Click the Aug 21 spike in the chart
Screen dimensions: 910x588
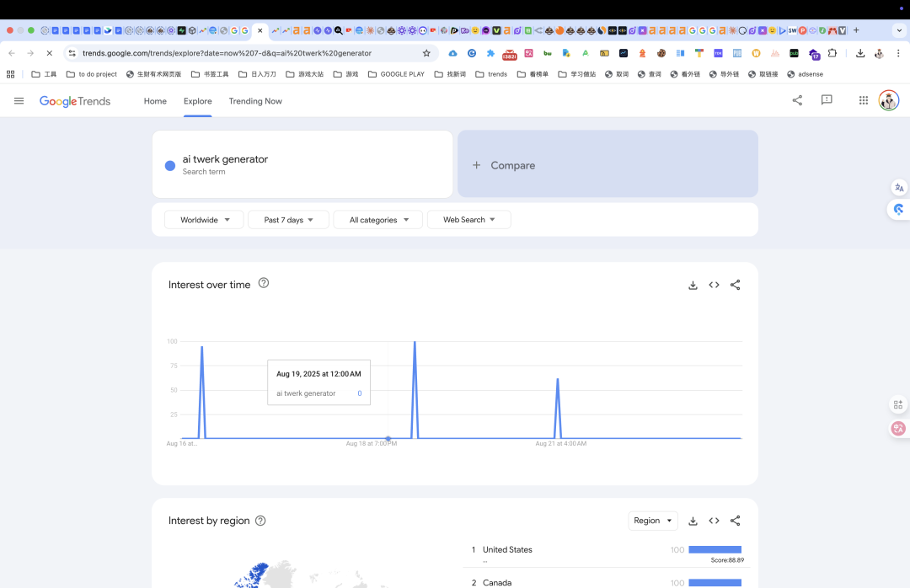point(558,380)
